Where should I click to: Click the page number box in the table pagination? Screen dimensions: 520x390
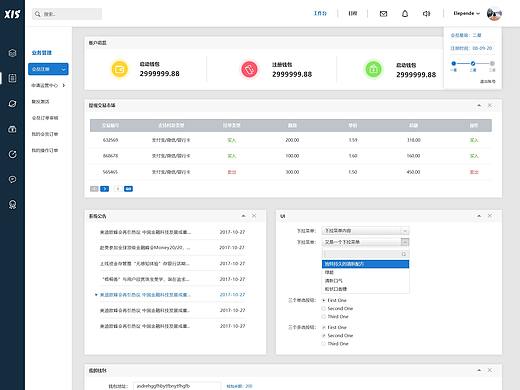pos(117,189)
